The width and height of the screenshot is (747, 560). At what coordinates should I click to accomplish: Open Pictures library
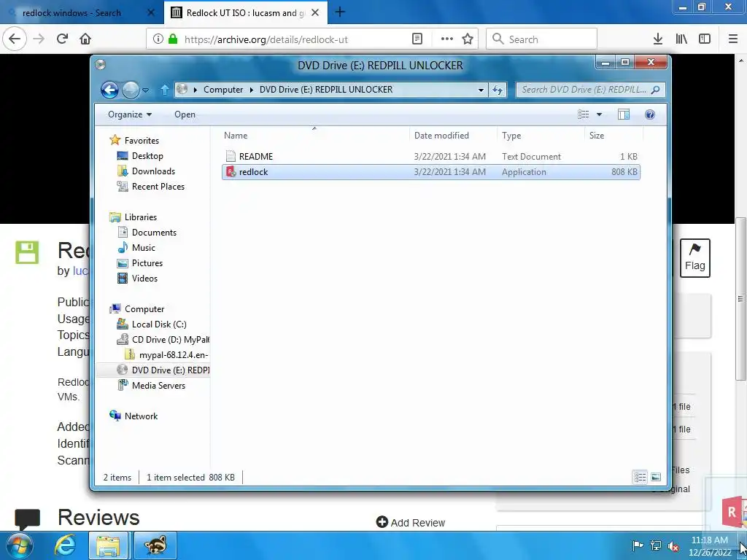147,262
